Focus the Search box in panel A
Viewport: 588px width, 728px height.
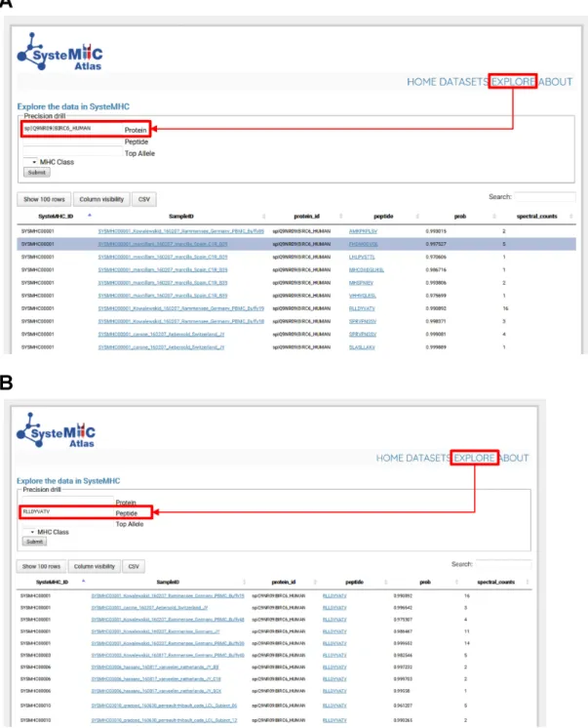pos(545,197)
